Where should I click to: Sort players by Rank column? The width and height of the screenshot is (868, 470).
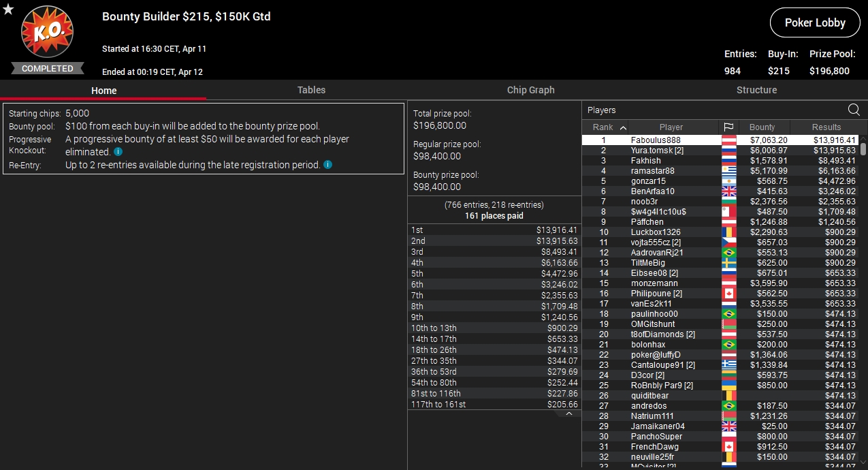click(605, 127)
